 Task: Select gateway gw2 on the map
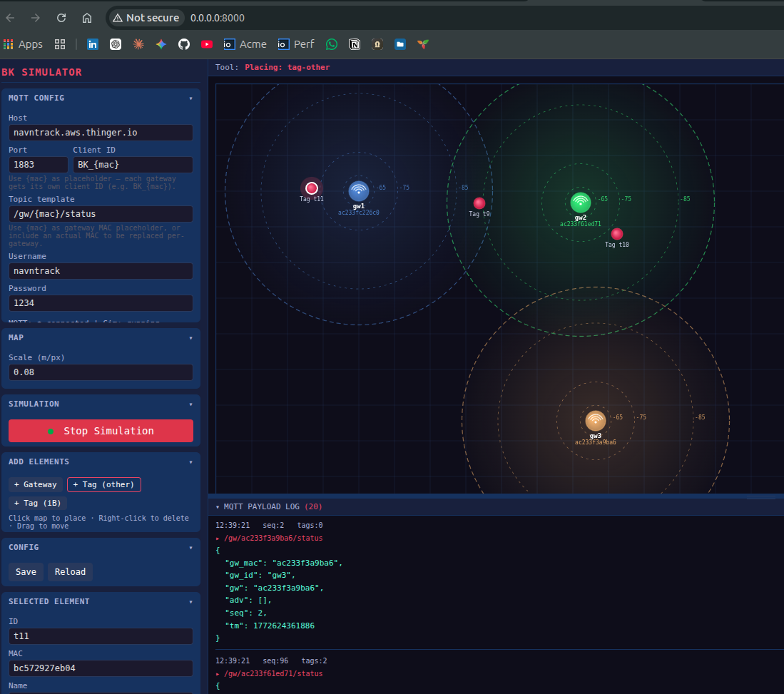point(581,203)
